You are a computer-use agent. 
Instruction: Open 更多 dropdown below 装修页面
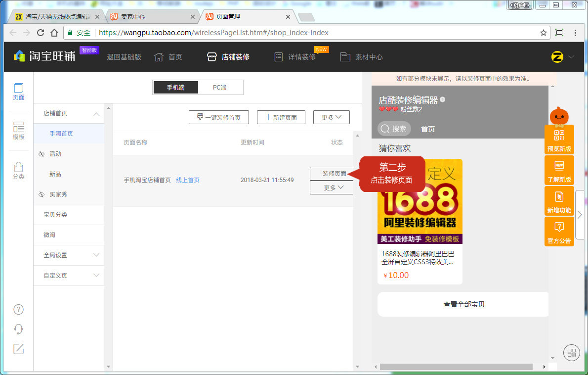click(x=332, y=187)
